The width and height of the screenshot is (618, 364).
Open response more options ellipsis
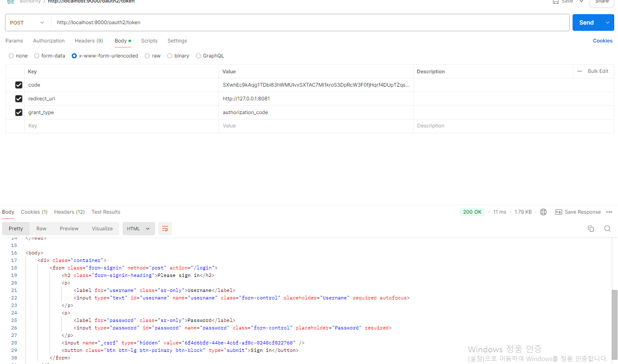click(x=609, y=212)
